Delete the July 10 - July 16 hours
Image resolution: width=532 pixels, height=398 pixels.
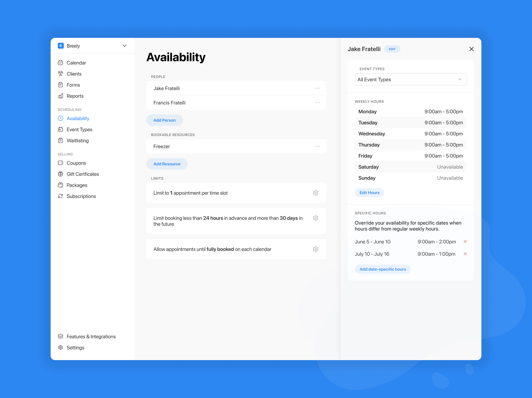(466, 254)
